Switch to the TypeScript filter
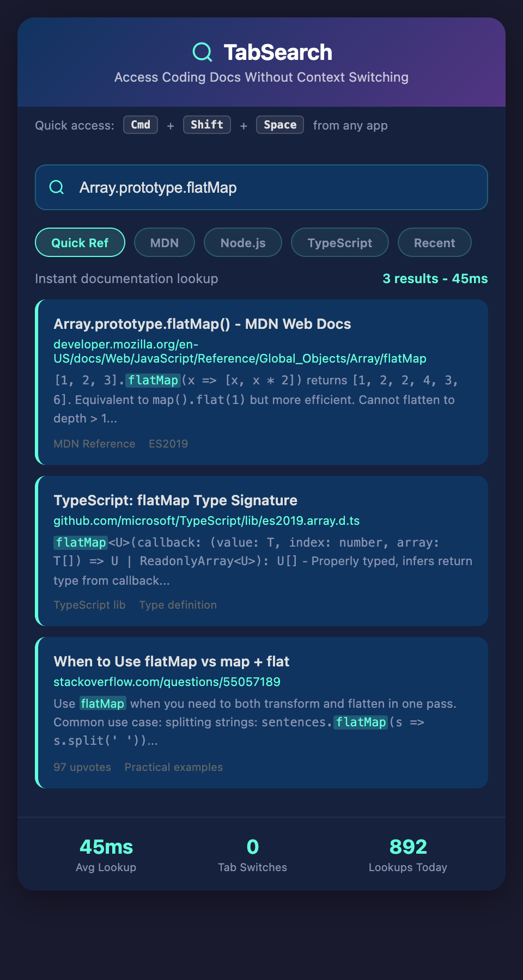 tap(339, 243)
